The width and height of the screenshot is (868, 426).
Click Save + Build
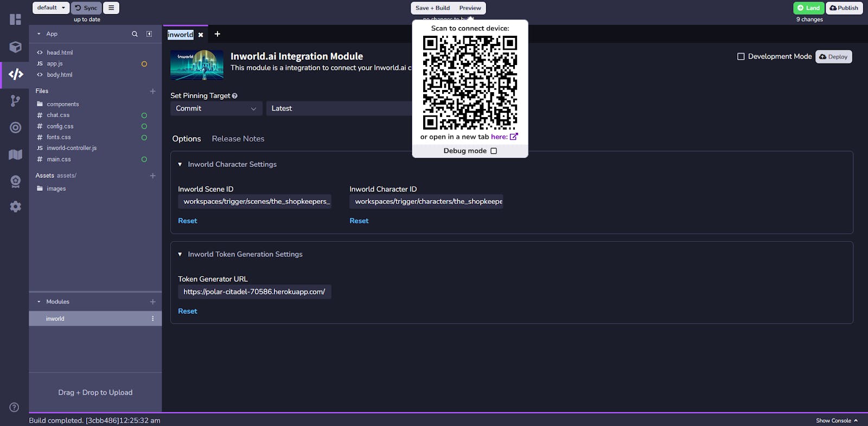pyautogui.click(x=433, y=8)
